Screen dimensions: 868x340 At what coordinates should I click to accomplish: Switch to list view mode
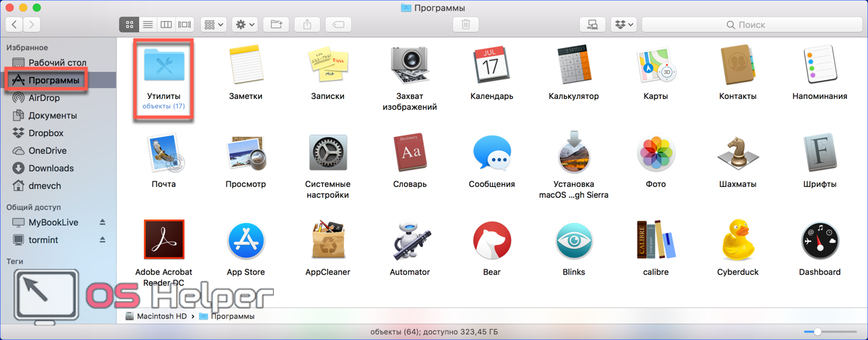(147, 24)
